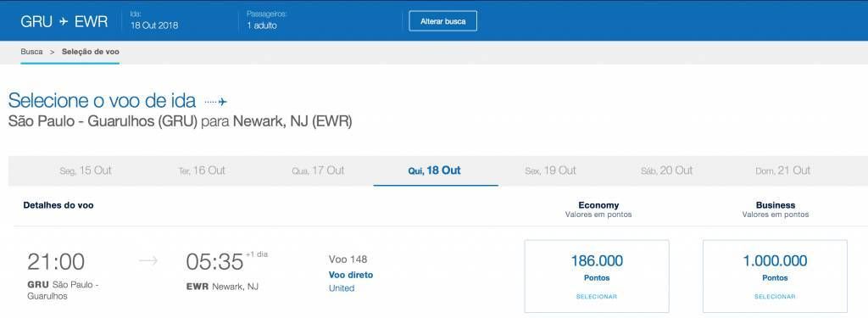Choose the Economy fare of 186.000 Pontos
The width and height of the screenshot is (868, 318).
click(x=597, y=276)
